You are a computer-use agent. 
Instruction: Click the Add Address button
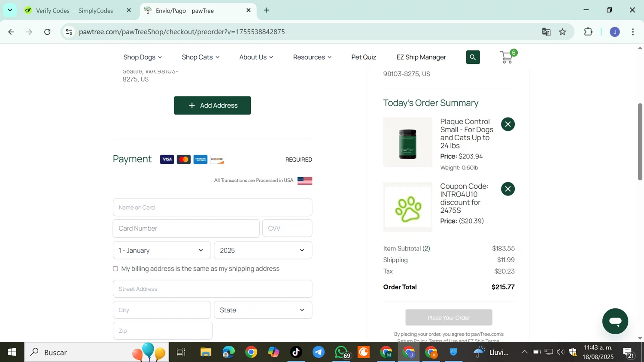coord(213,106)
